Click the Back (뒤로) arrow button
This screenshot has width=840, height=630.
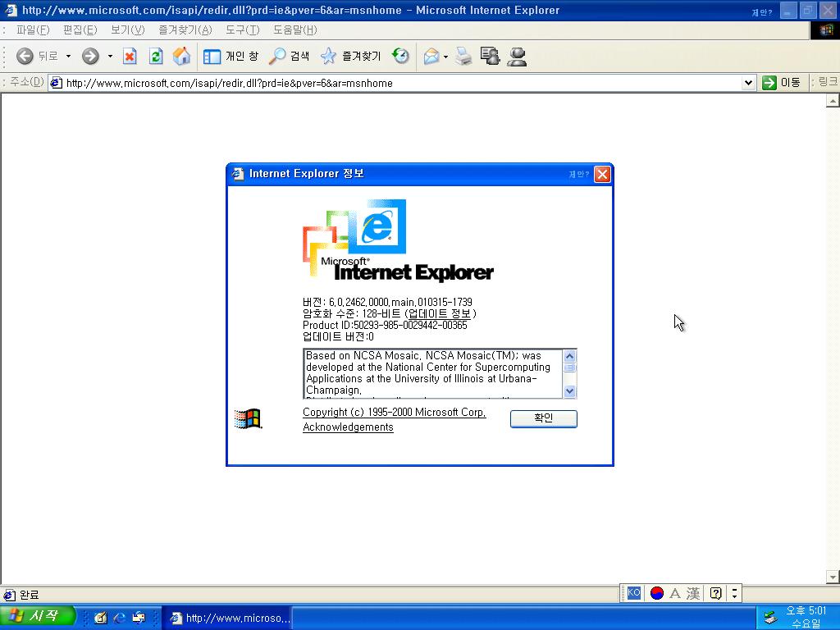(36, 56)
